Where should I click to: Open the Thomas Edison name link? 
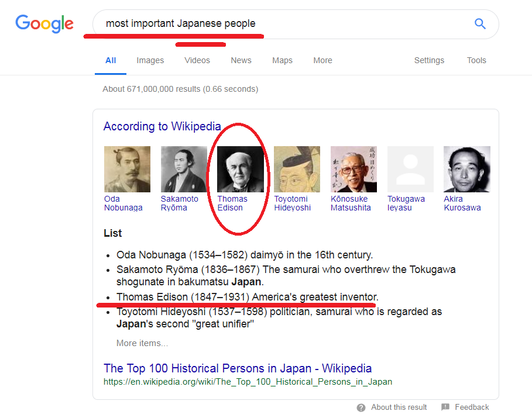(232, 203)
